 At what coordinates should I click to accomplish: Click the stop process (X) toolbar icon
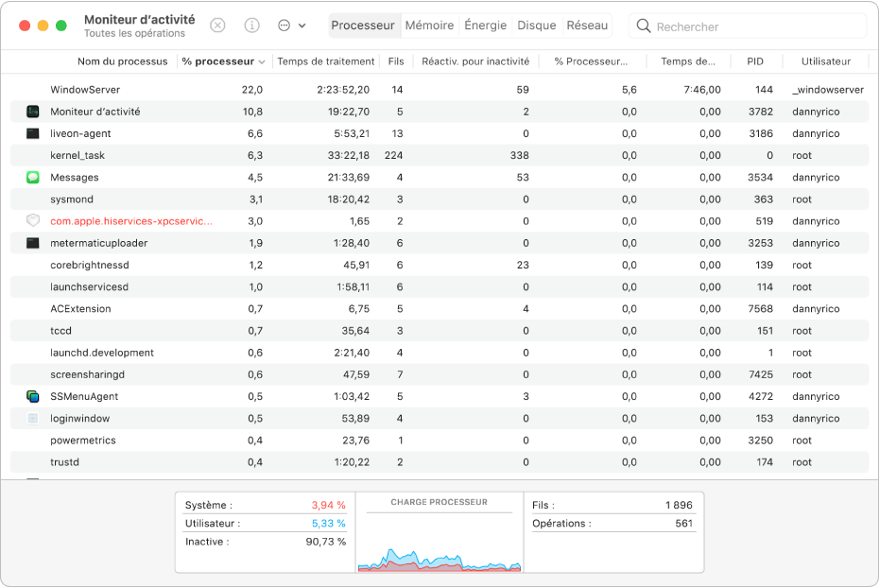217,26
